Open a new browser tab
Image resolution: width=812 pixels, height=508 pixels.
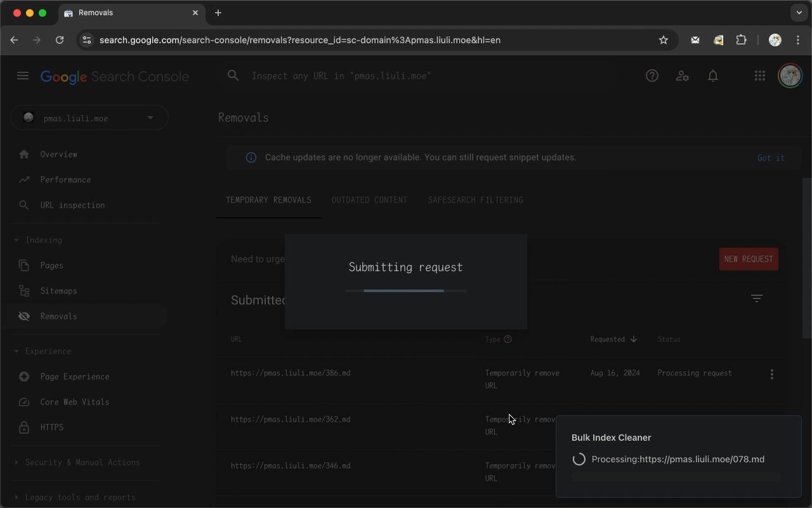point(218,13)
